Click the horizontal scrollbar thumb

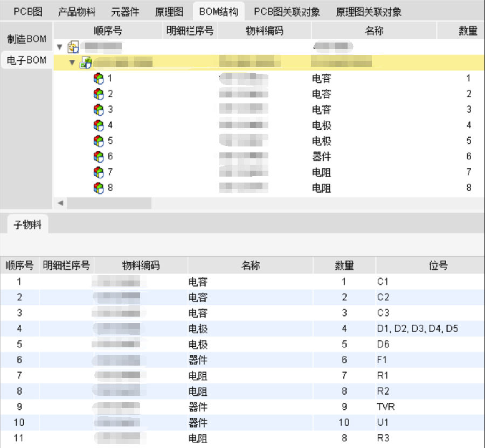pyautogui.click(x=109, y=203)
